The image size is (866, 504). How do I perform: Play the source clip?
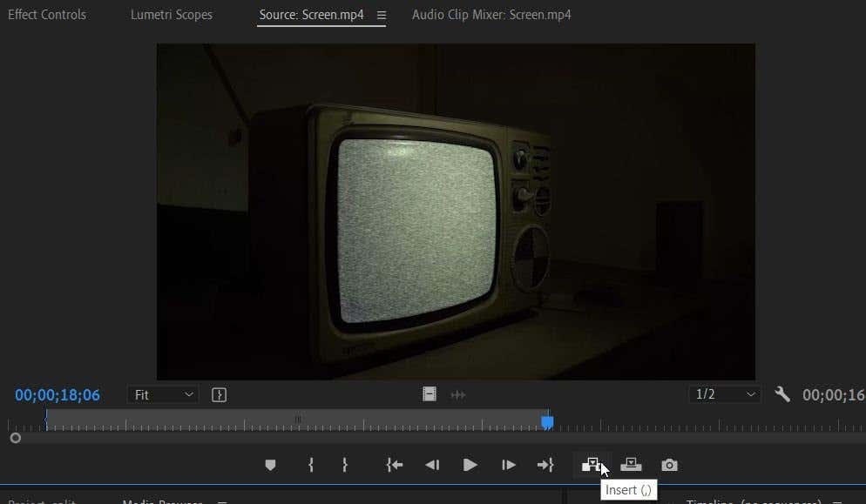[x=470, y=465]
